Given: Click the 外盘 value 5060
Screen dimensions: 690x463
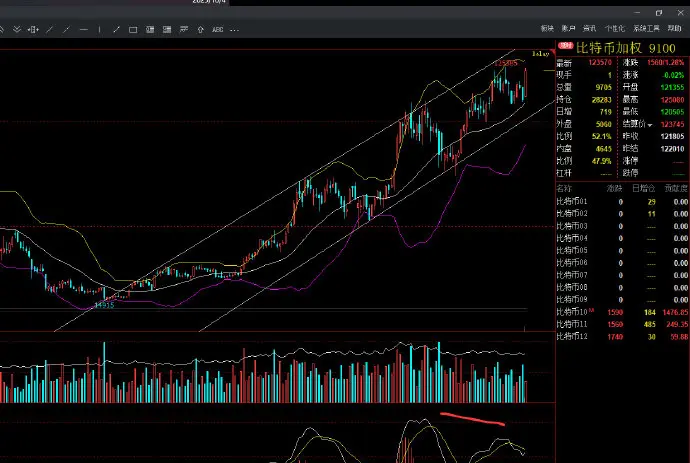Looking at the screenshot, I should [x=604, y=124].
